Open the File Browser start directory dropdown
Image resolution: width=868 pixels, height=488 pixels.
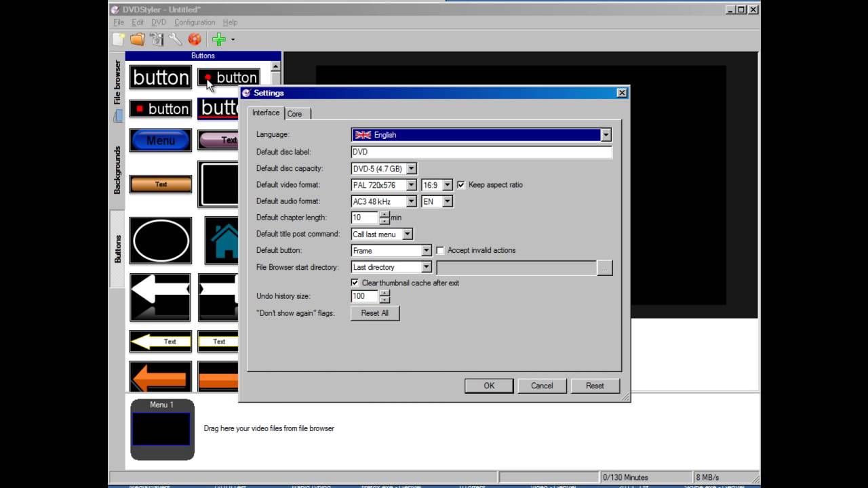coord(427,267)
